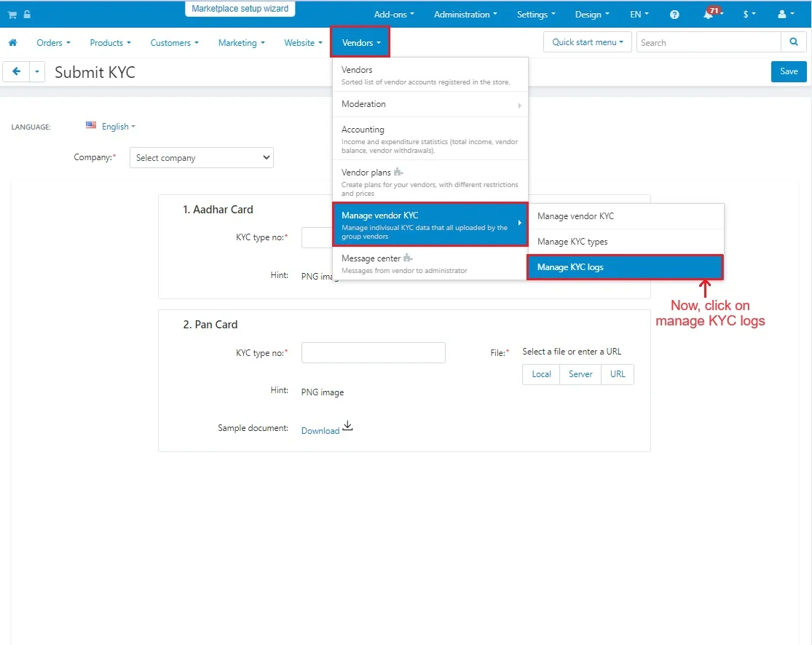The image size is (812, 645).
Task: Open the help question mark icon
Action: tap(674, 15)
